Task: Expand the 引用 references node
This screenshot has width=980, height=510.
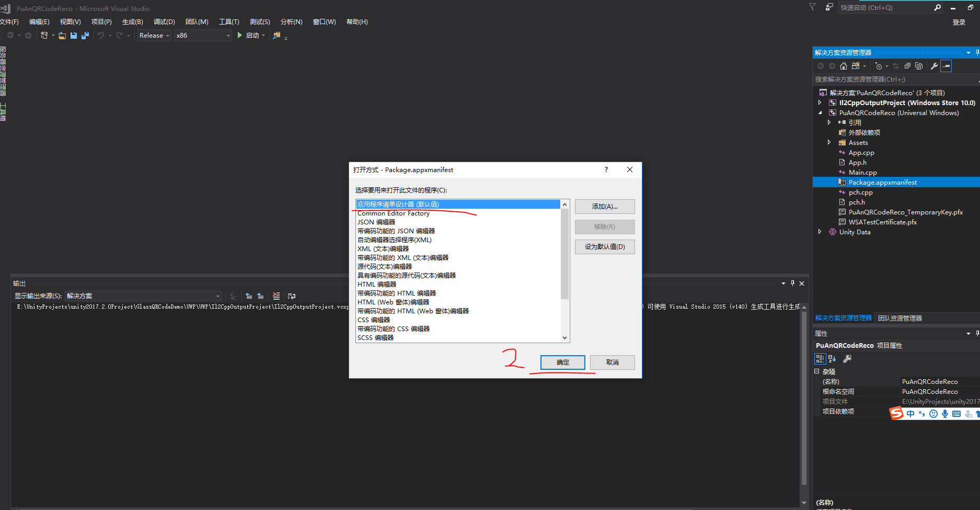Action: point(829,123)
